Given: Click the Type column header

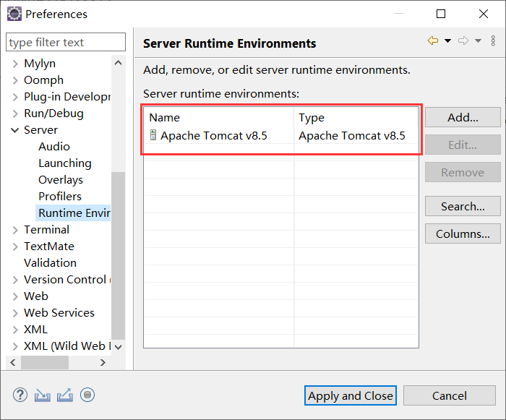Looking at the screenshot, I should [356, 118].
